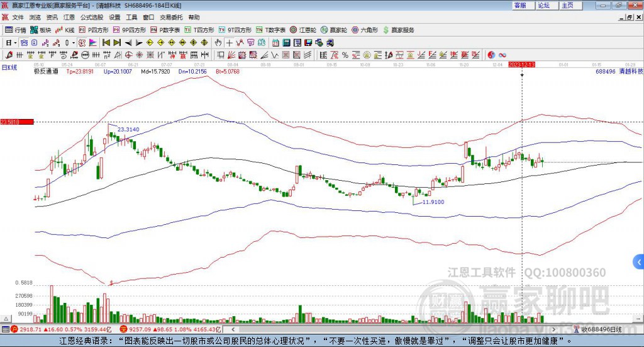Open the 板块 sector view
The height and width of the screenshot is (347, 644).
[x=40, y=30]
